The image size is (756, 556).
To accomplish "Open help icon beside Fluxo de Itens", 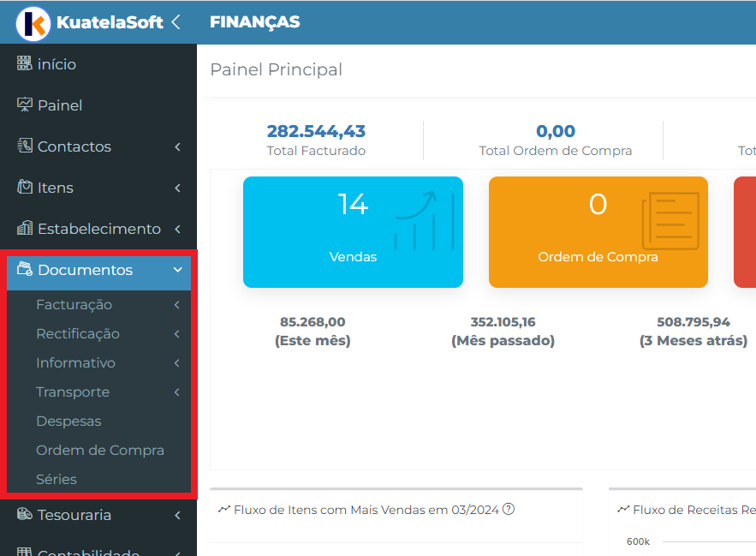I will (x=509, y=509).
